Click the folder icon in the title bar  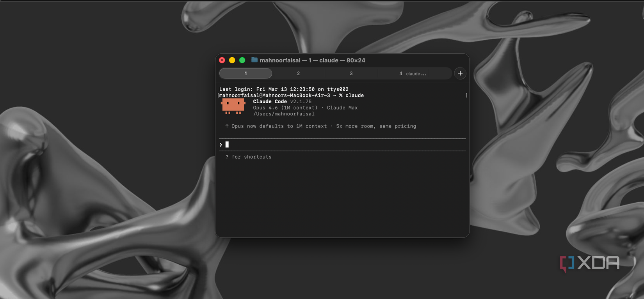[254, 60]
